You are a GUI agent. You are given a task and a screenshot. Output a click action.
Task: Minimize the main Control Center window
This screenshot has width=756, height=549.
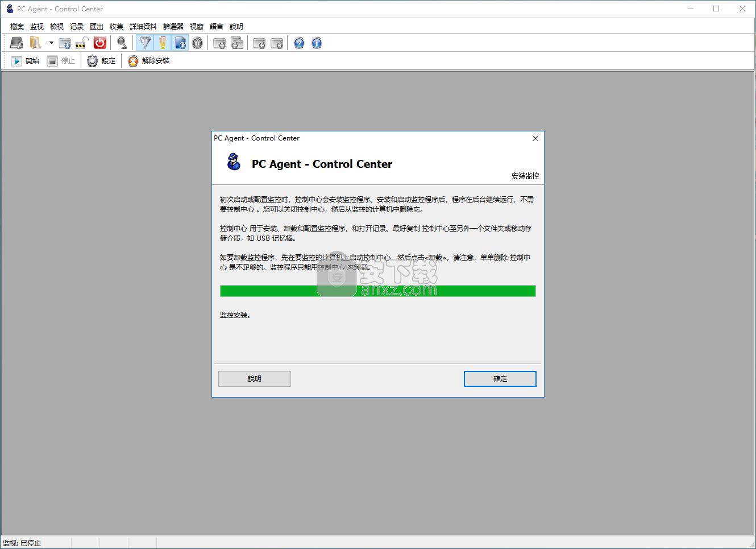pos(691,9)
